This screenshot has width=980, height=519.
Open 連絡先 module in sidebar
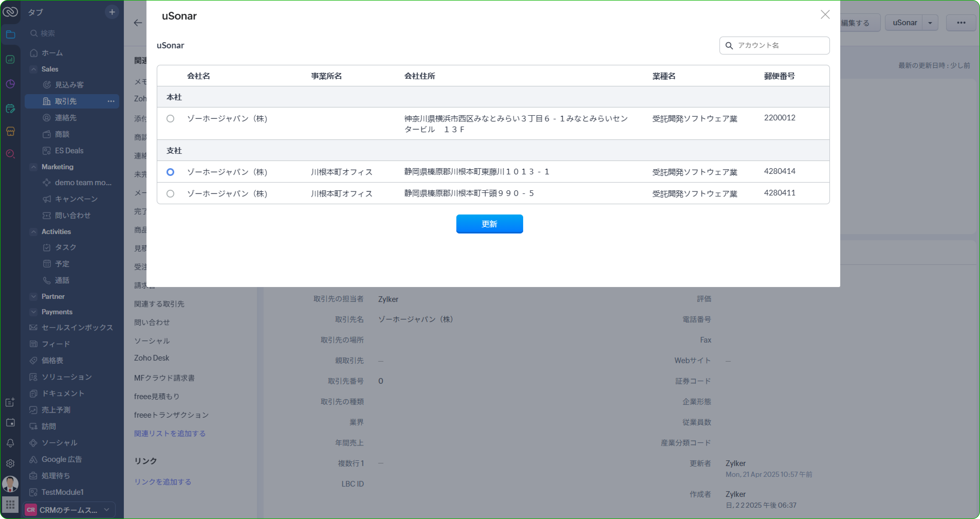tap(66, 118)
